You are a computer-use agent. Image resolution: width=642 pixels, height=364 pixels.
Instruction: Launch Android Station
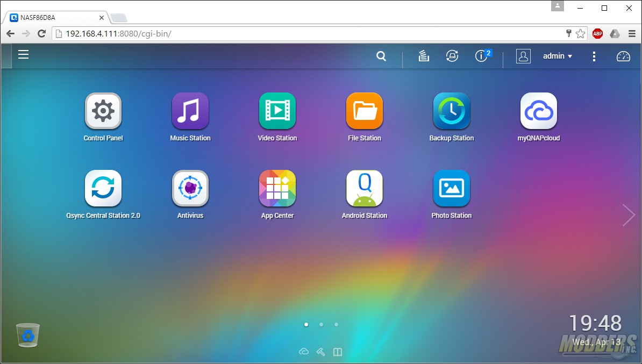coord(365,188)
